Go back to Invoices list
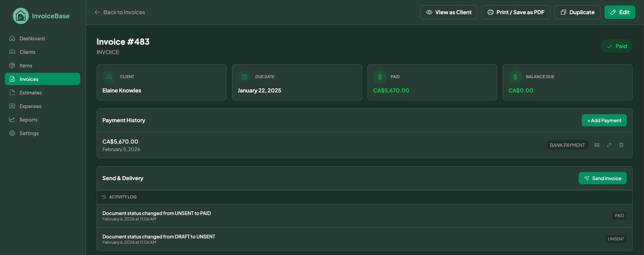644x255 pixels. 120,12
